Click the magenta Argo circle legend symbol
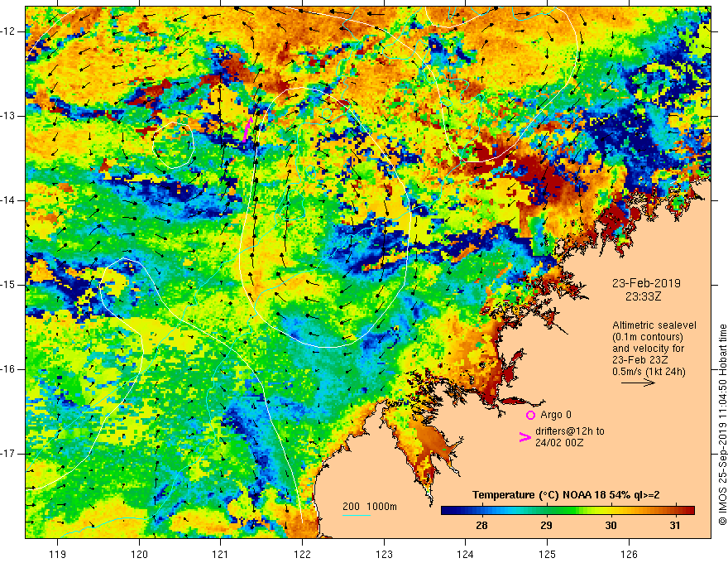Image resolution: width=728 pixels, height=563 pixels. [530, 415]
